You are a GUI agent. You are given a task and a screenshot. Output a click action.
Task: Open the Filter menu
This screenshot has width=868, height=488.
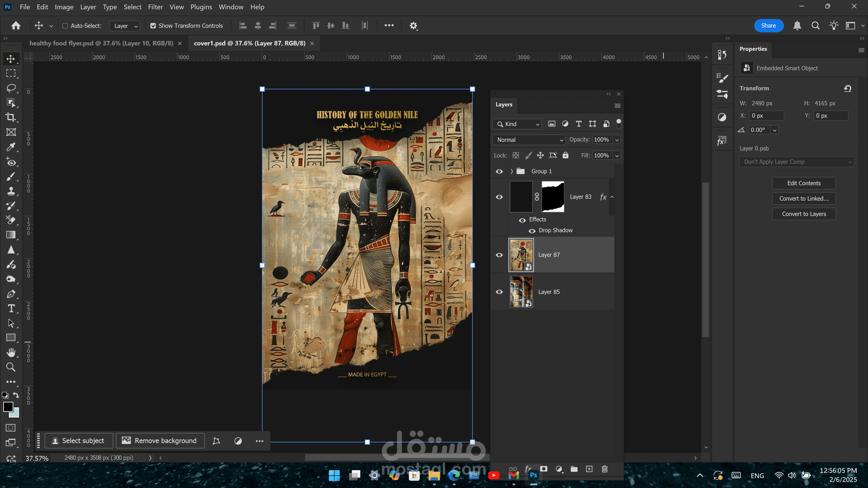(155, 7)
